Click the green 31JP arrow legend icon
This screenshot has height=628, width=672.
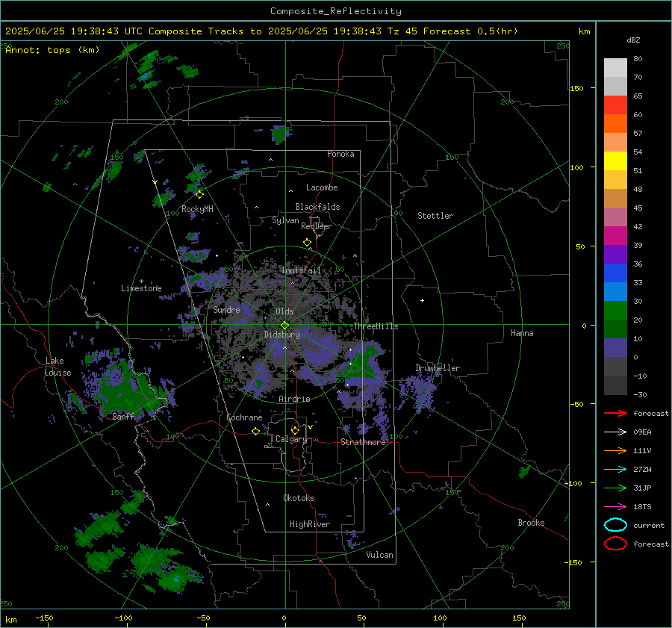pyautogui.click(x=615, y=488)
